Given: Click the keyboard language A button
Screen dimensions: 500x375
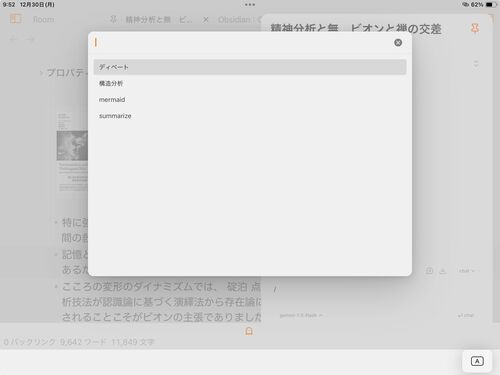Looking at the screenshot, I should 477,361.
